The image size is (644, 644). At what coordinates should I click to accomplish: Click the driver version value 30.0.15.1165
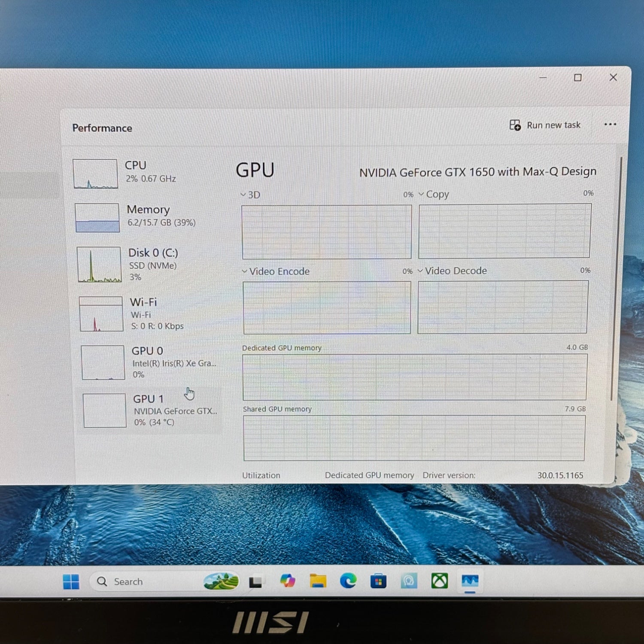tap(560, 475)
